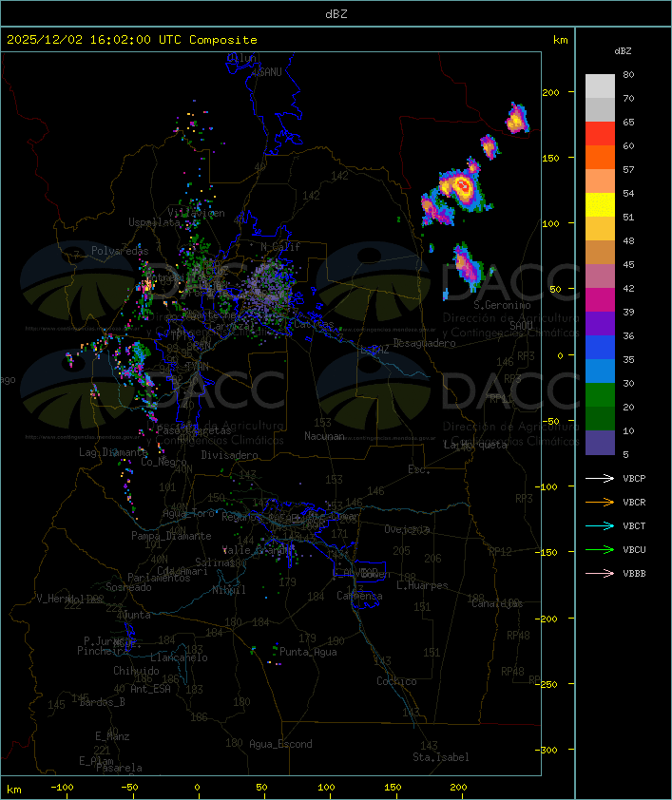Click the Bardas_B map label

(103, 702)
